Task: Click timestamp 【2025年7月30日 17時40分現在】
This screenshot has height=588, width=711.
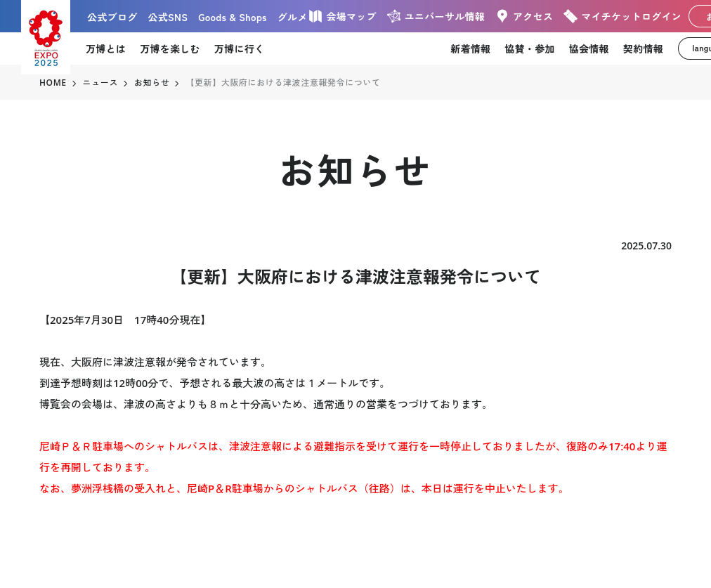Action: [x=124, y=320]
